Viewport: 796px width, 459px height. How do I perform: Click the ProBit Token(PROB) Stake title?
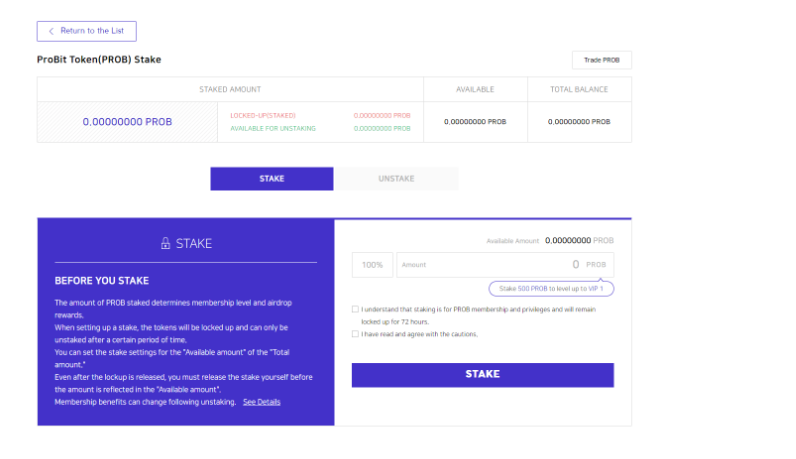99,59
